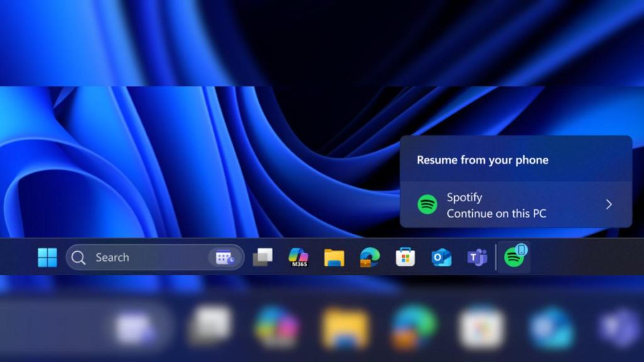The image size is (644, 362).
Task: Click the 'Spotify' label in the flyout
Action: [x=465, y=197]
